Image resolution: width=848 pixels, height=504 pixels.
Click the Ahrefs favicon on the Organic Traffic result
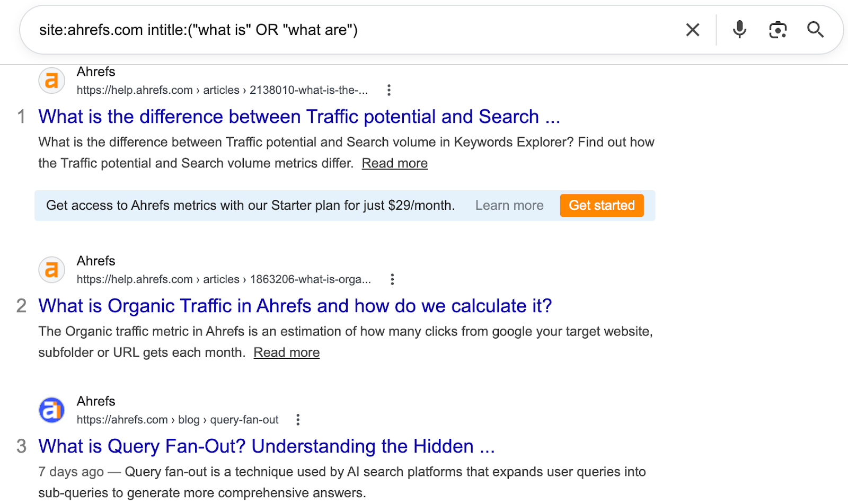click(x=52, y=270)
